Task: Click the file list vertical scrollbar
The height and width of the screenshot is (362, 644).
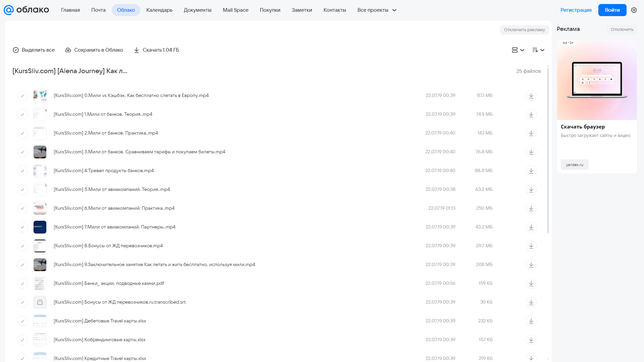Action: point(548,150)
